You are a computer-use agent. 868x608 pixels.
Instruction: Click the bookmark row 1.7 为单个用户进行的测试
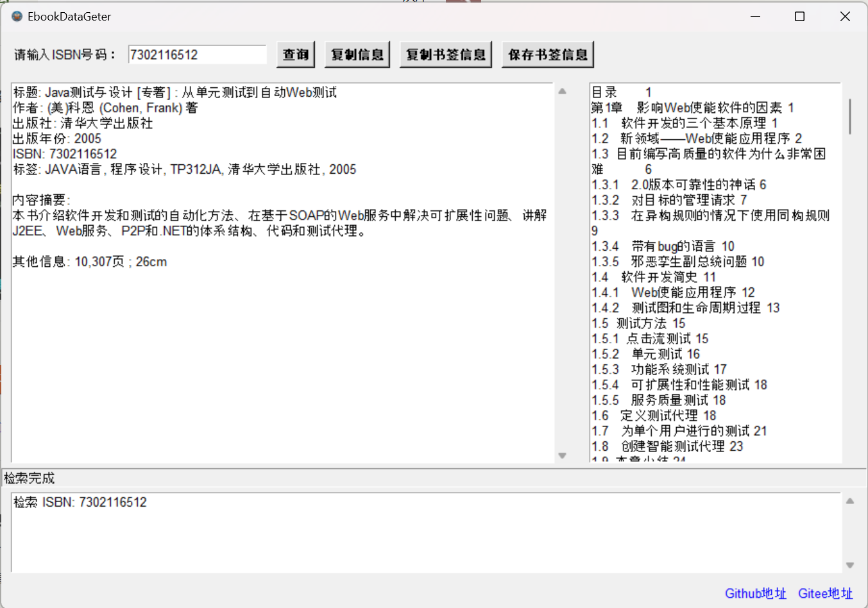tap(679, 431)
